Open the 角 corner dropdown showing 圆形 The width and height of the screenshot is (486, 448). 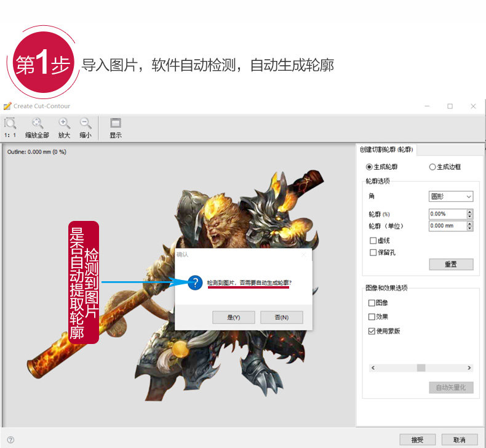tap(451, 196)
